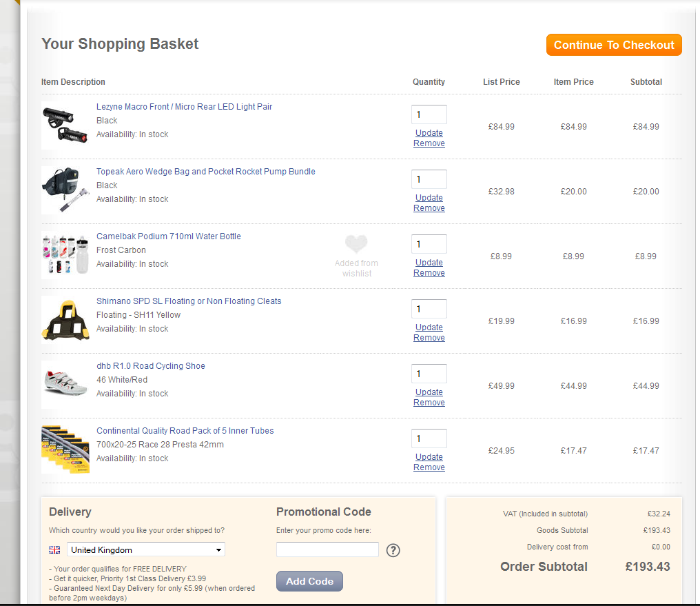The width and height of the screenshot is (700, 606).
Task: Click quantity field for Lezyne light pair
Action: tap(429, 114)
